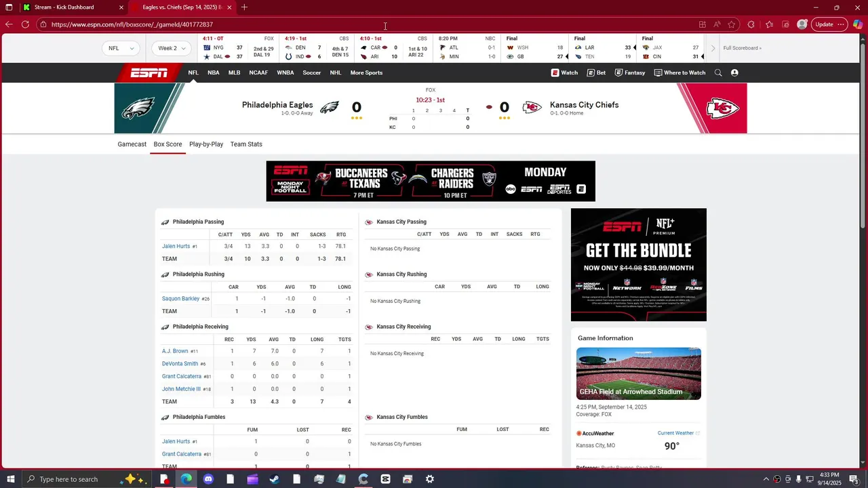This screenshot has width=868, height=488.
Task: Open Kansas City Chiefs team page link
Action: point(584,105)
